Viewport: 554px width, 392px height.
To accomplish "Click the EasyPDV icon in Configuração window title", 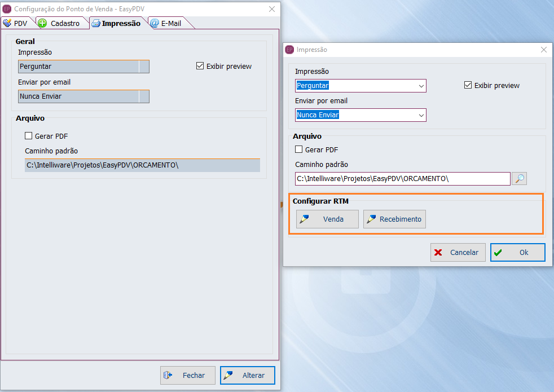I will [7, 9].
